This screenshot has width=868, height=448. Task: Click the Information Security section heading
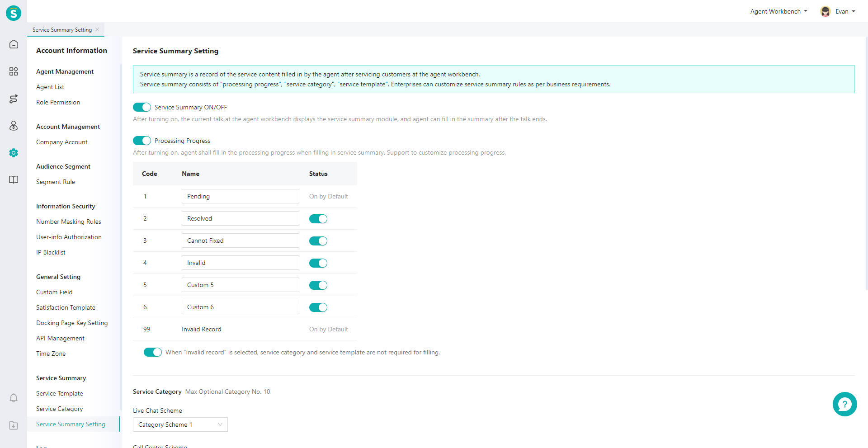(66, 206)
